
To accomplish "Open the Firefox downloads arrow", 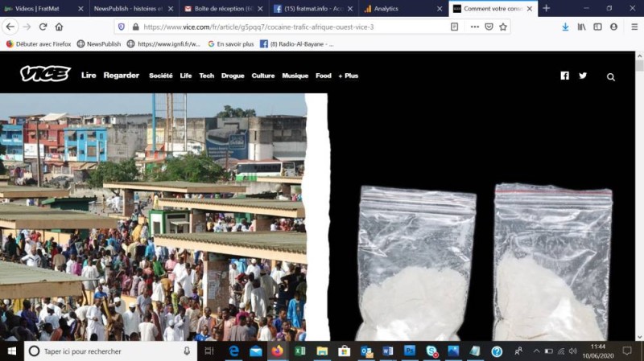I will coord(565,27).
